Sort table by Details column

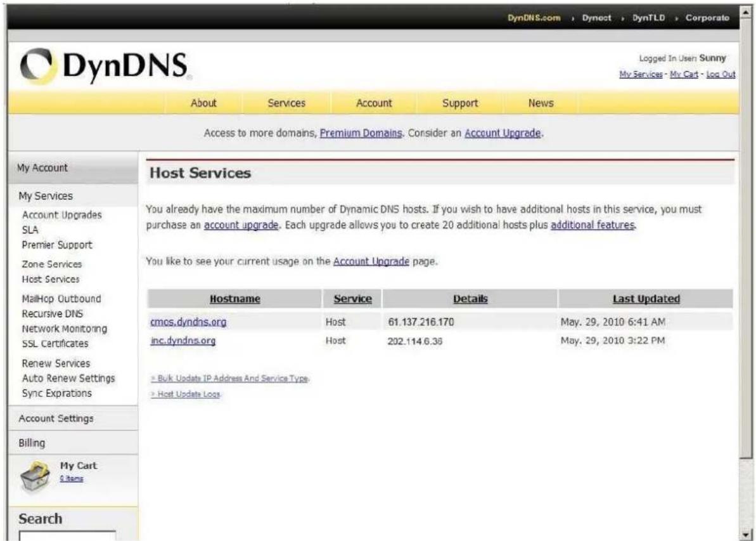click(x=470, y=299)
